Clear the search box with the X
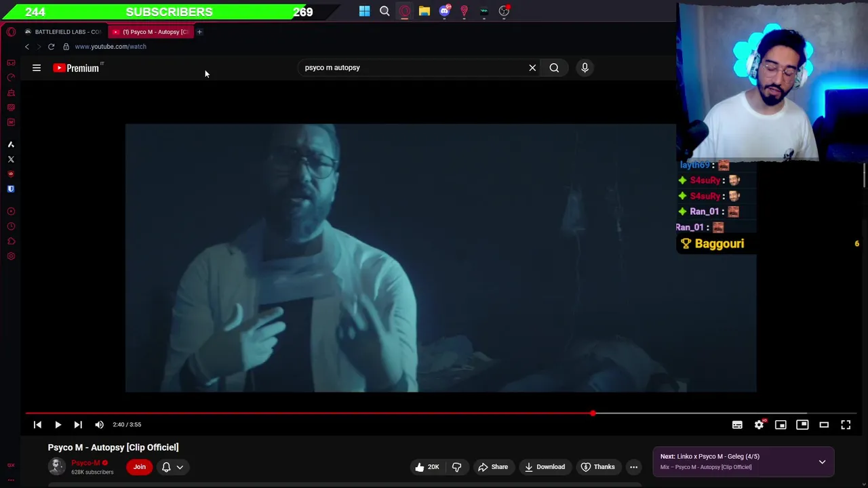Viewport: 868px width, 488px height. [532, 68]
